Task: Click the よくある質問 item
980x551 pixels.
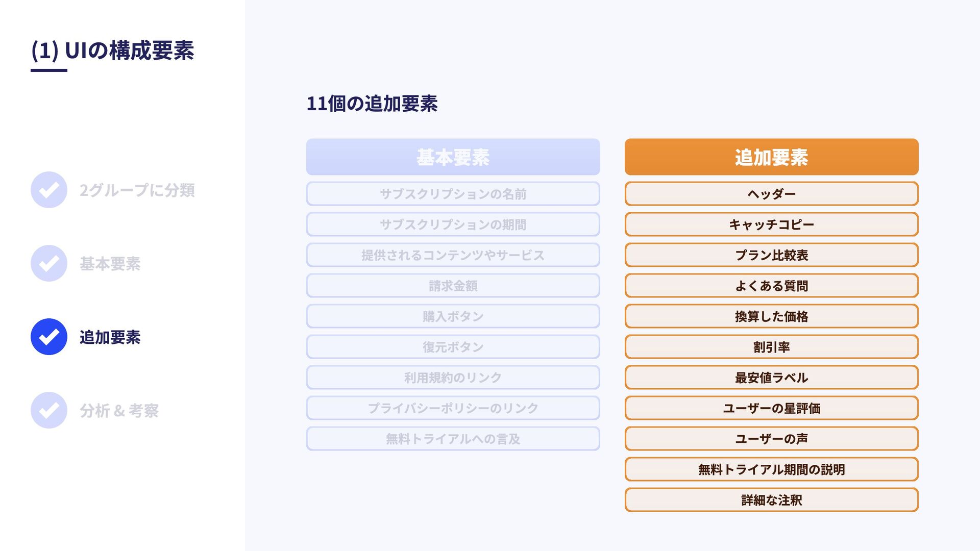Action: coord(771,286)
